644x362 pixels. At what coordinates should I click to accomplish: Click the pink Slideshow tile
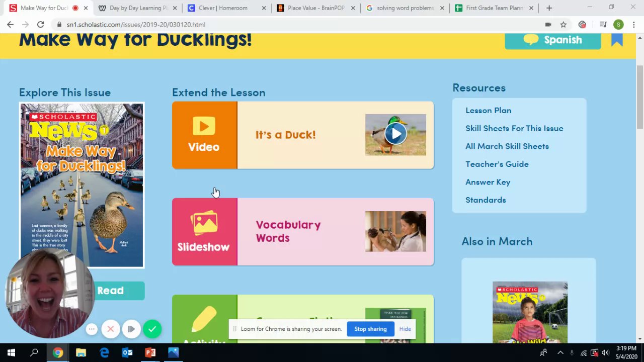pyautogui.click(x=204, y=231)
